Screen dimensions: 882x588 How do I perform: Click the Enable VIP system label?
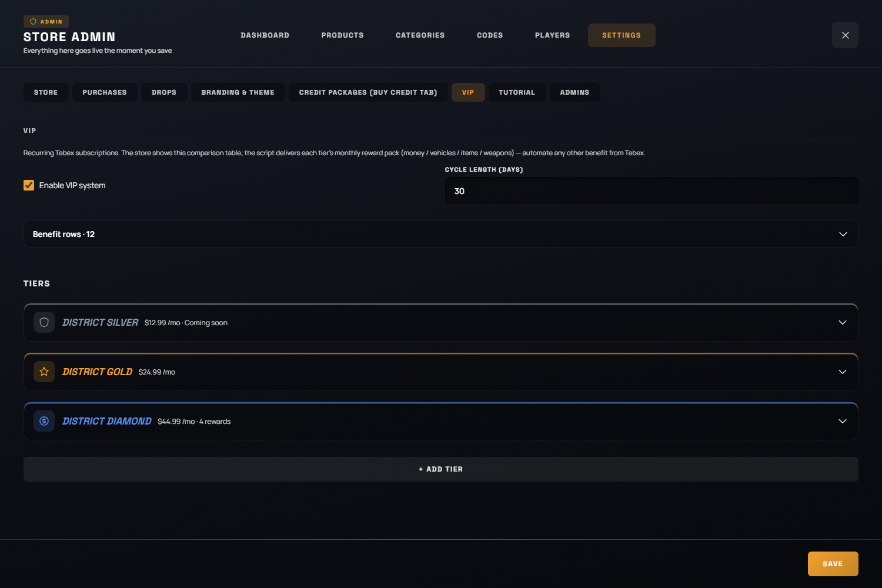coord(72,185)
